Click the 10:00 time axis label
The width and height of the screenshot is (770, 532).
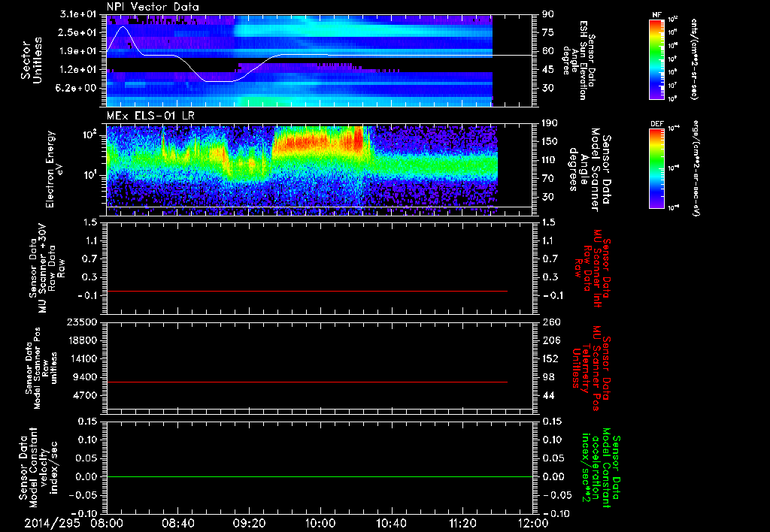320,524
